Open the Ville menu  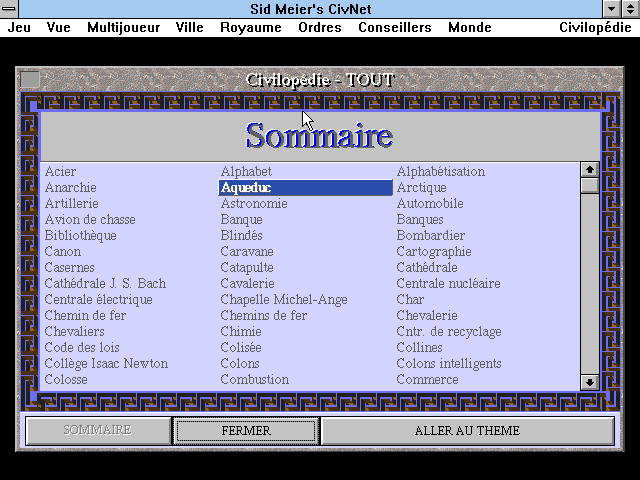[x=189, y=27]
